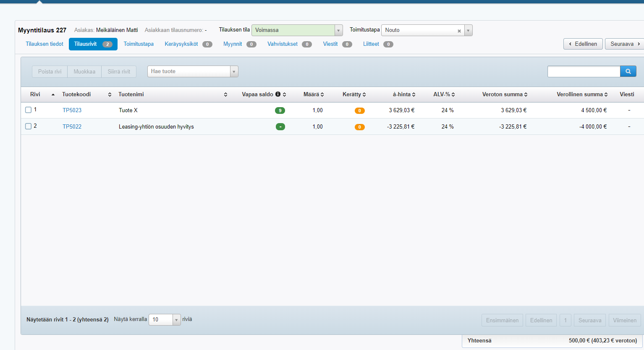This screenshot has width=644, height=350.
Task: Open the Tilauksen tila Voimassa dropdown
Action: click(x=338, y=30)
